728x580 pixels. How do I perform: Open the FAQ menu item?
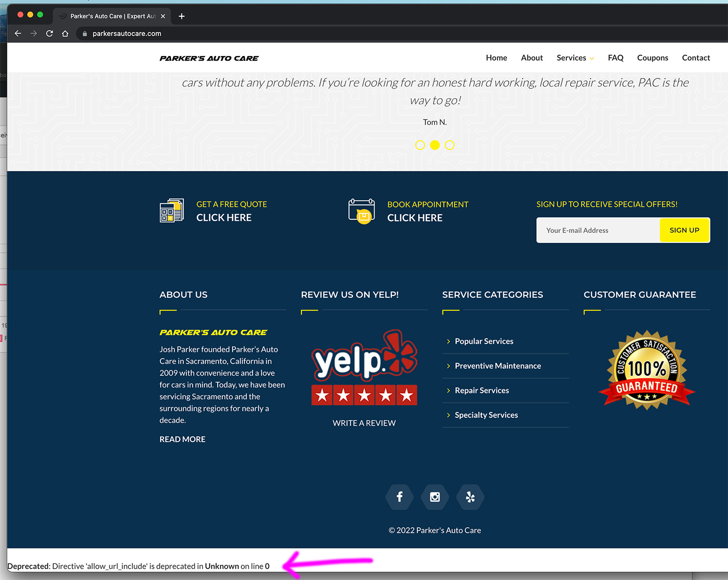tap(615, 58)
